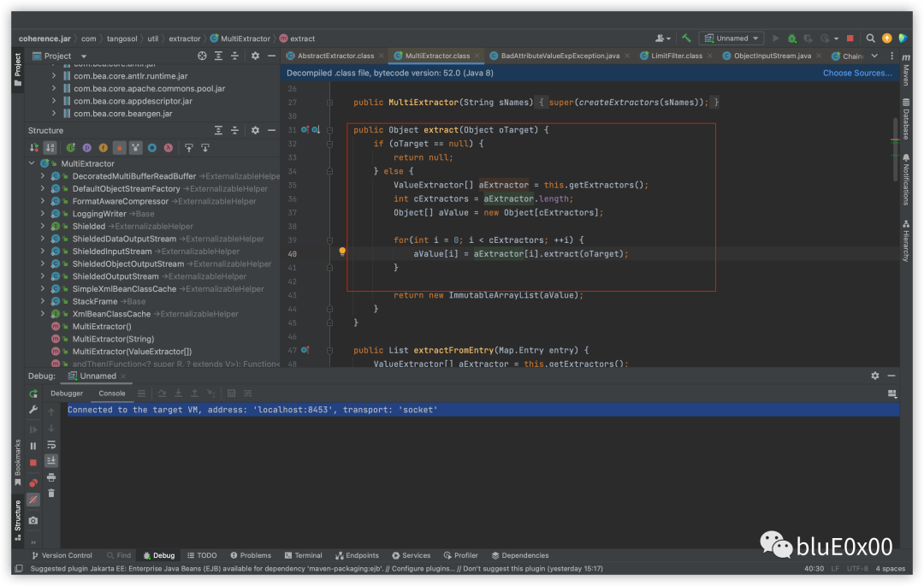Image resolution: width=924 pixels, height=586 pixels.
Task: Expand the ShieldedInputStream tree node
Action: pos(43,252)
